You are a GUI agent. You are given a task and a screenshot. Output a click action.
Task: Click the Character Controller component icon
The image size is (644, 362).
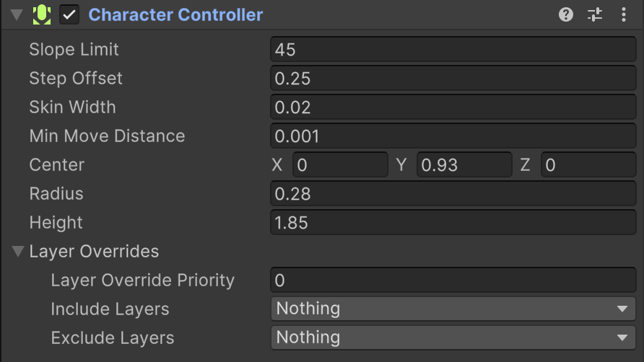click(42, 14)
